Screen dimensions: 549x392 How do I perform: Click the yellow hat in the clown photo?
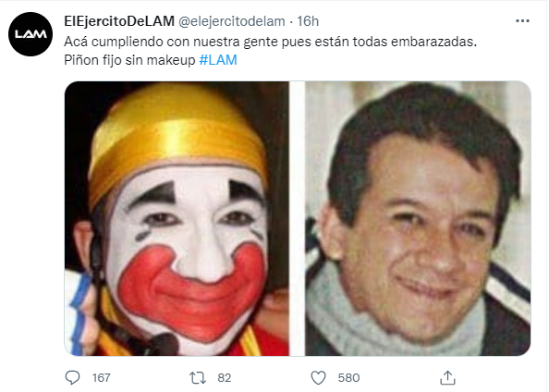pos(177,135)
